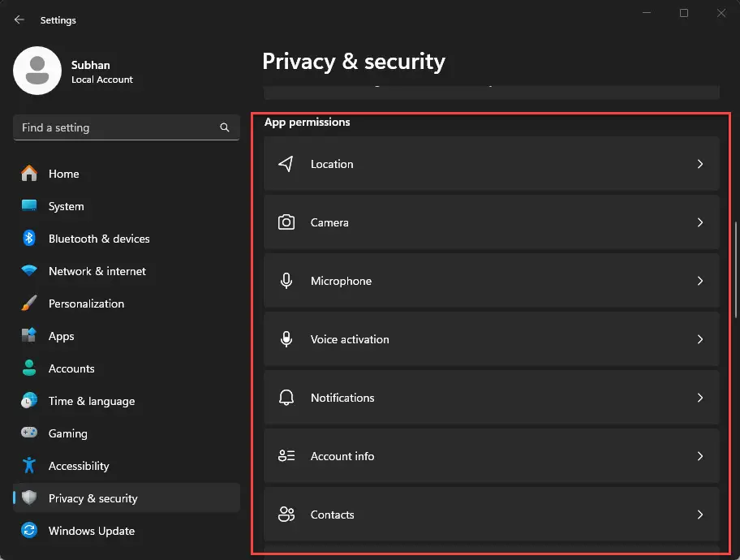Viewport: 740px width, 560px height.
Task: Expand the Location permission chevron
Action: (x=700, y=164)
